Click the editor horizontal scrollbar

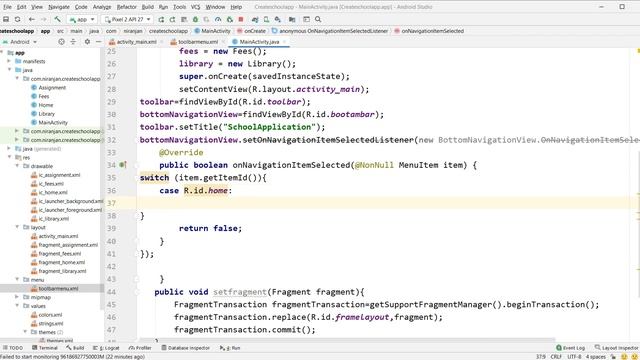[x=347, y=340]
